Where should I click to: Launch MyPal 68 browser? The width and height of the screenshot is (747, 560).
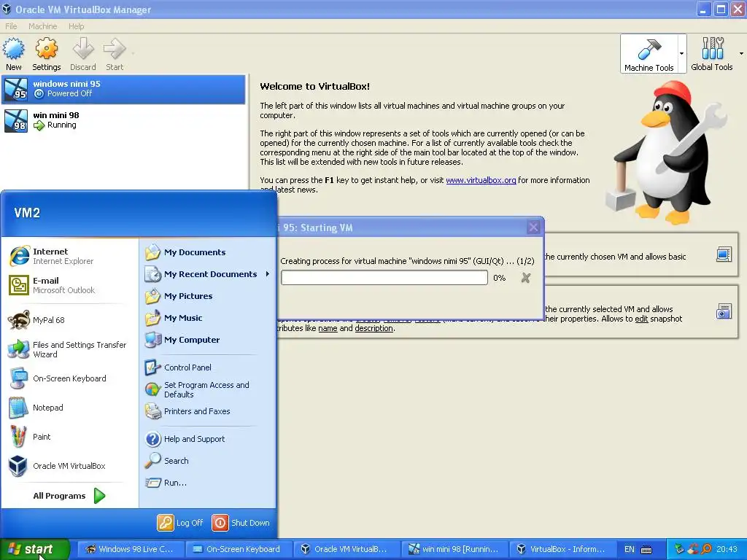point(69,320)
